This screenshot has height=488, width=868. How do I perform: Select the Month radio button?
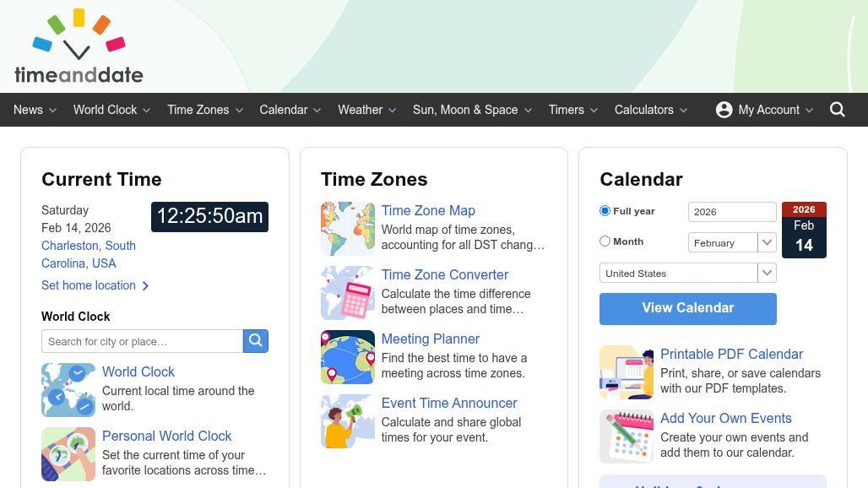tap(605, 241)
